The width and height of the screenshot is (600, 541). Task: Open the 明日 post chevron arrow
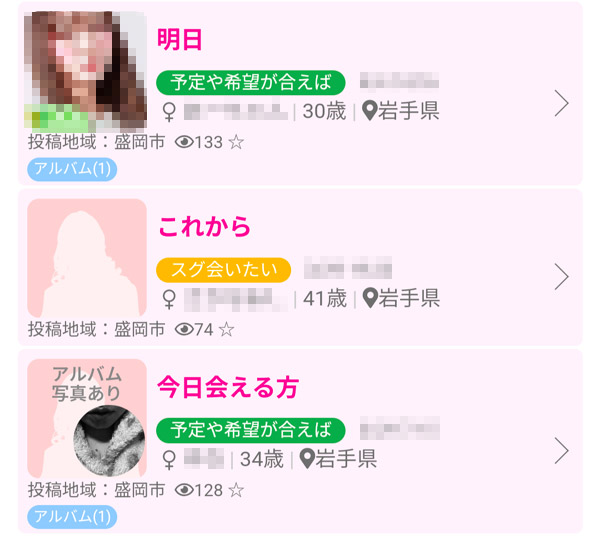(x=561, y=103)
